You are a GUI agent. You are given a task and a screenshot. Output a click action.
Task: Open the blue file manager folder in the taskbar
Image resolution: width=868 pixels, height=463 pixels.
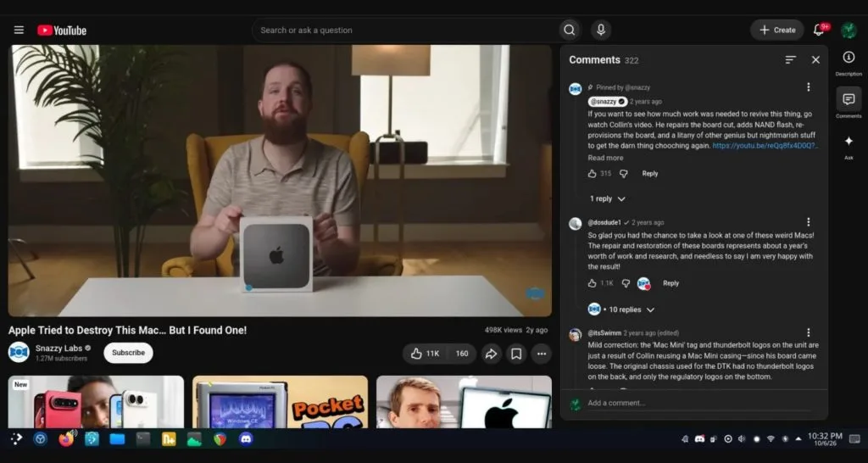tap(117, 439)
